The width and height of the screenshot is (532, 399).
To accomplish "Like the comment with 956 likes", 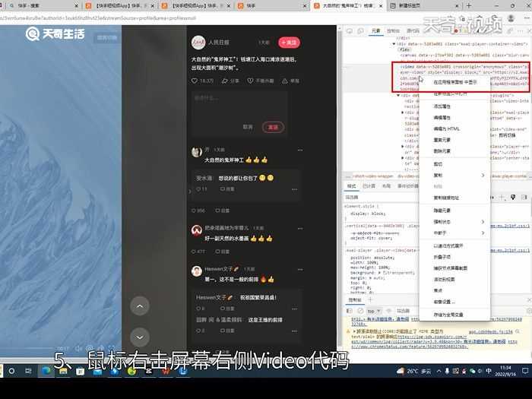I will click(193, 211).
